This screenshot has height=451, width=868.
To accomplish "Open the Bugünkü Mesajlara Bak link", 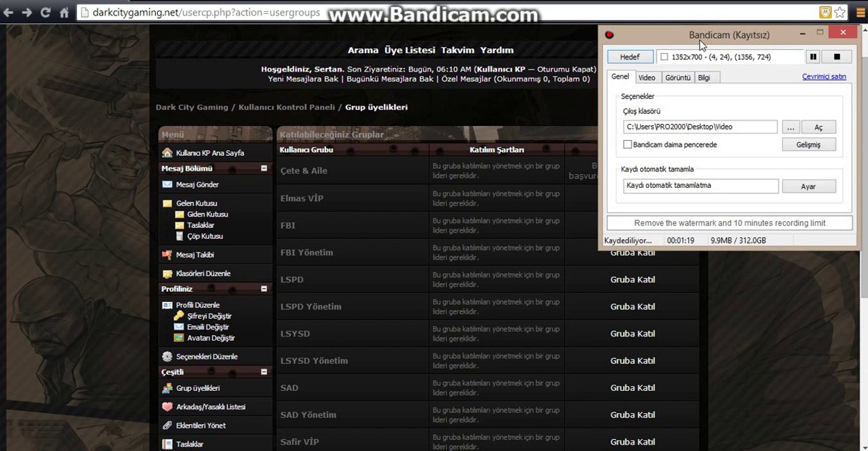I will click(x=390, y=79).
